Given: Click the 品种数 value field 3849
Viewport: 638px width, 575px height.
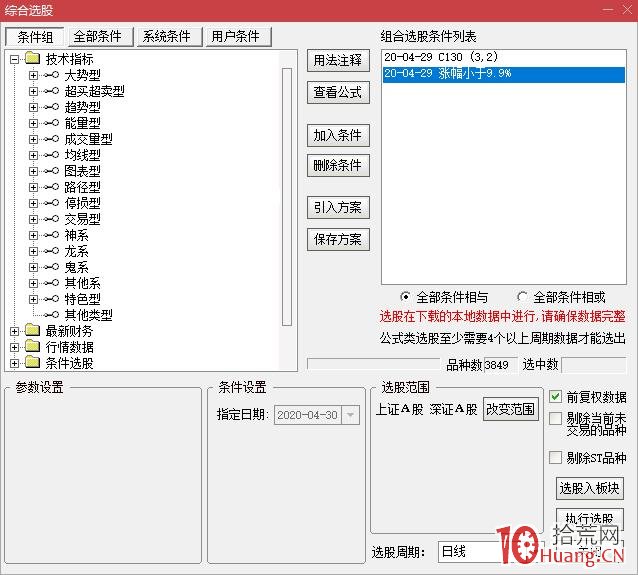Looking at the screenshot, I should click(x=500, y=365).
